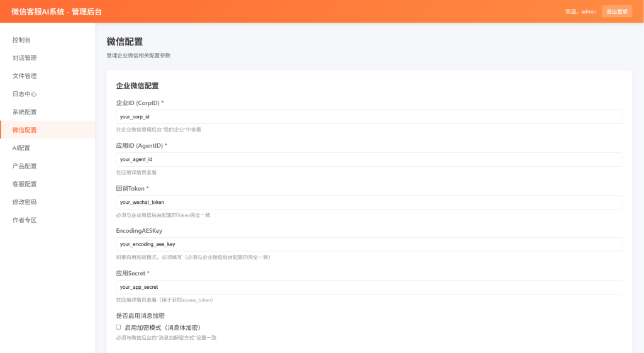Click the 微信配置 page heading
The height and width of the screenshot is (353, 644).
pyautogui.click(x=125, y=42)
